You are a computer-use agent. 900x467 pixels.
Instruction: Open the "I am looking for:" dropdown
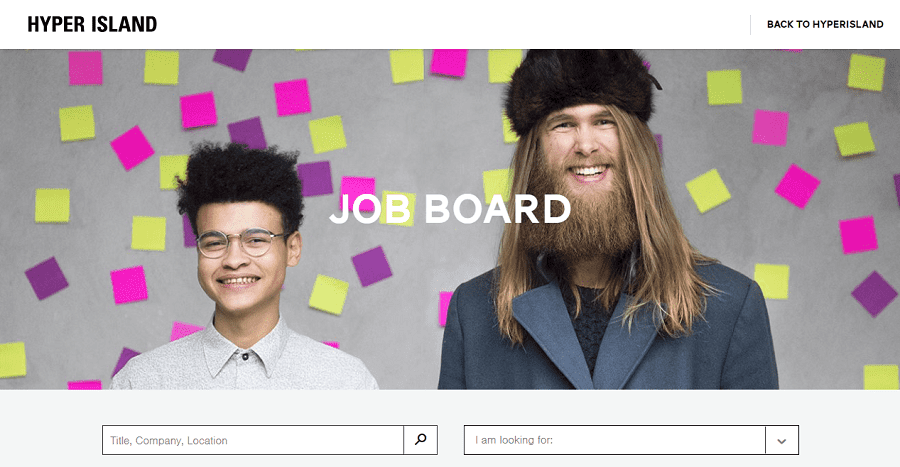631,440
